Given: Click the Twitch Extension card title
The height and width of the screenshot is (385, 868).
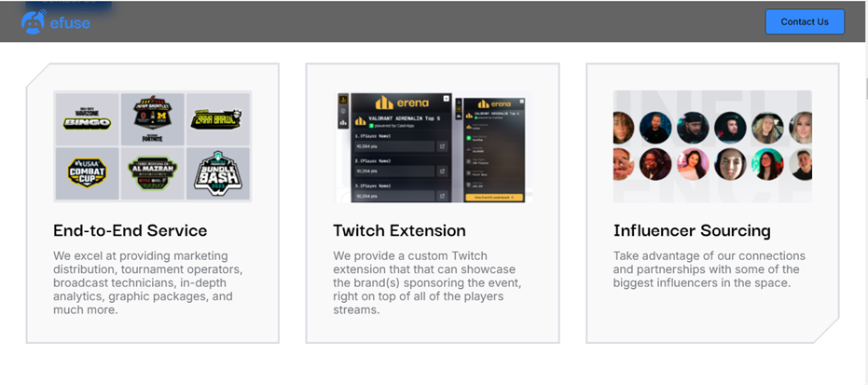Looking at the screenshot, I should [x=399, y=230].
